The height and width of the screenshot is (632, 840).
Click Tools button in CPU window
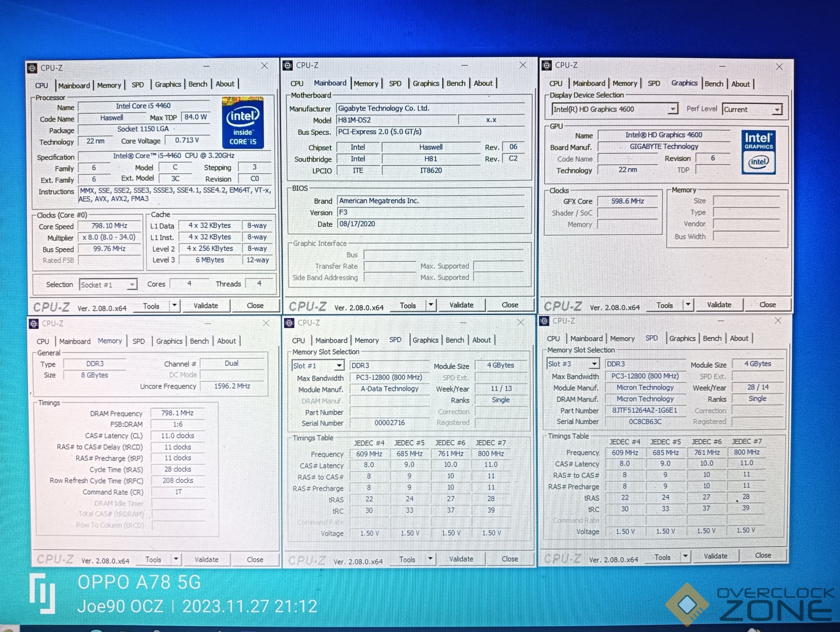click(x=151, y=306)
